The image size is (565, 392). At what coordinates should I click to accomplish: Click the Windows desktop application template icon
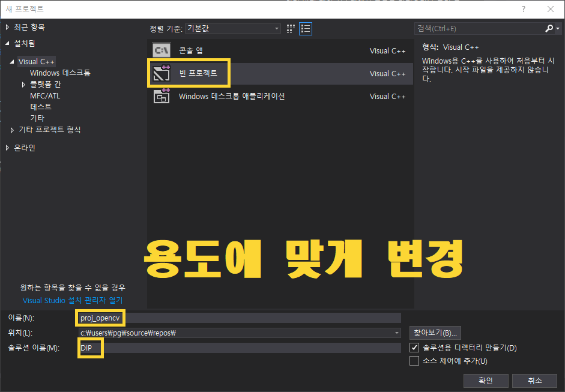point(161,96)
